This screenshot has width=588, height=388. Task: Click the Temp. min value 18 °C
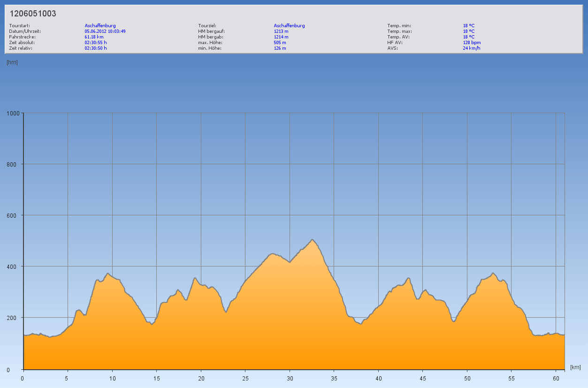pyautogui.click(x=469, y=25)
